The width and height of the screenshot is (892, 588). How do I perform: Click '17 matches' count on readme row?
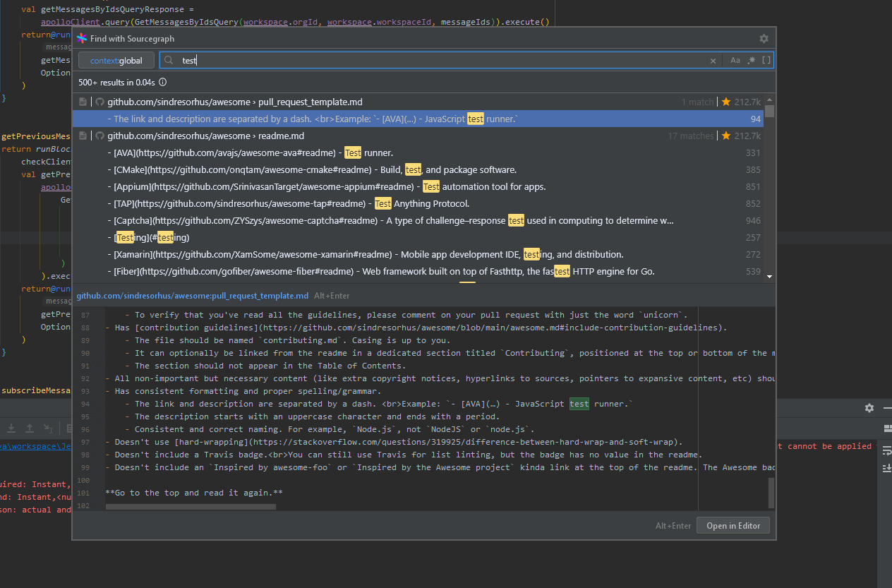[x=691, y=136]
